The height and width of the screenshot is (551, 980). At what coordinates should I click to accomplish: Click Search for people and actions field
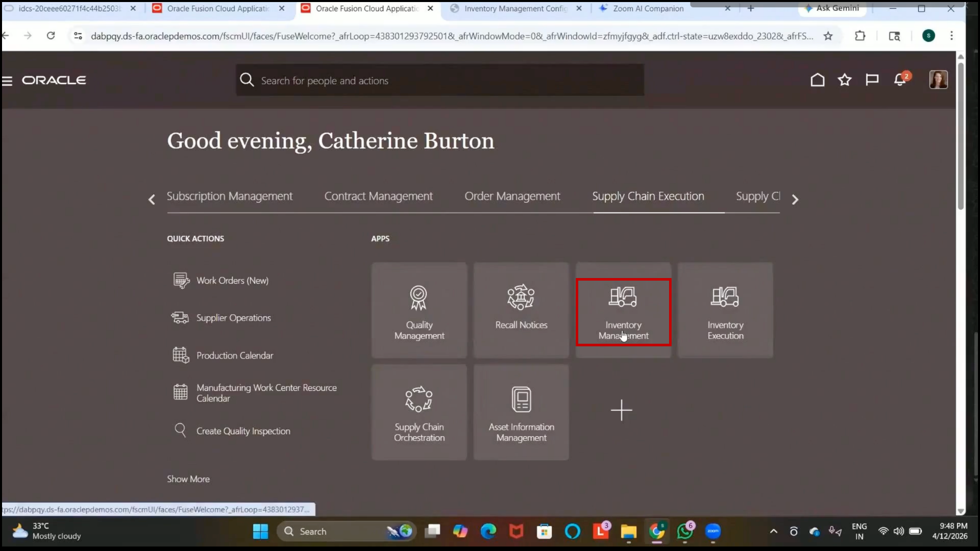tap(440, 80)
